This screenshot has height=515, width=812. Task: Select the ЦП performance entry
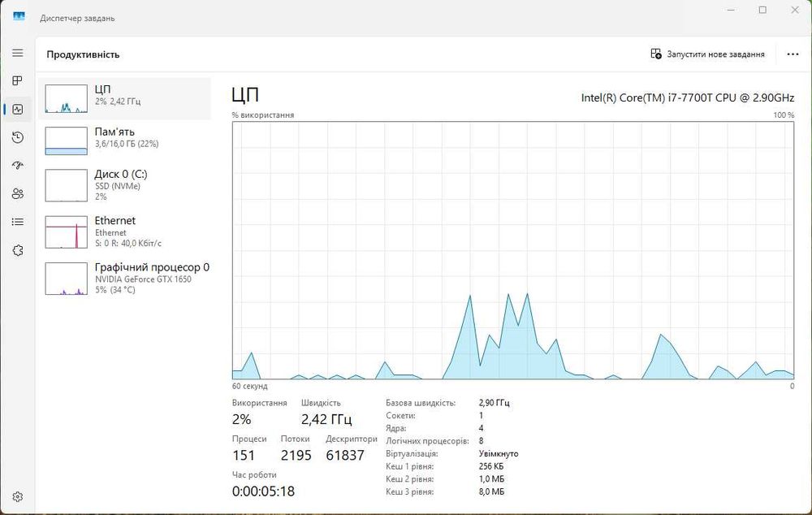(x=125, y=98)
